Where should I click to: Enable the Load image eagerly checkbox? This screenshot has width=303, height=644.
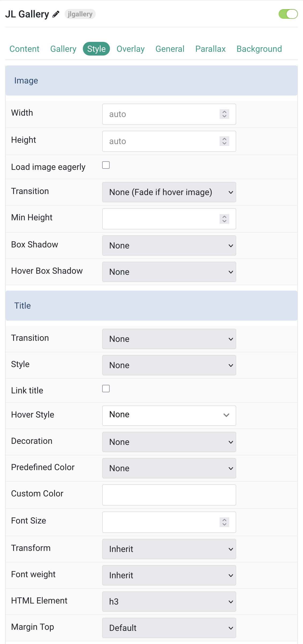pos(106,165)
